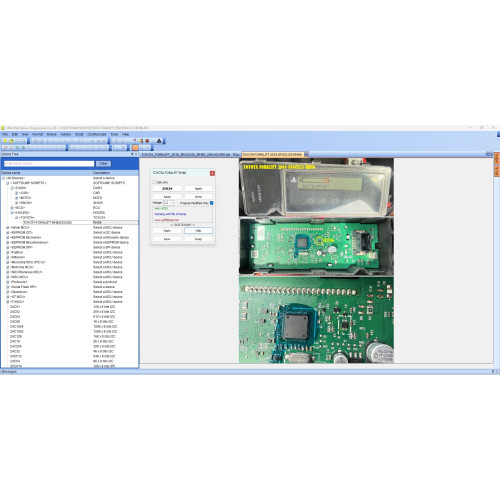Collapse the <HOURS> tree node
Screen dimensions: 500x500
[x=12, y=212]
